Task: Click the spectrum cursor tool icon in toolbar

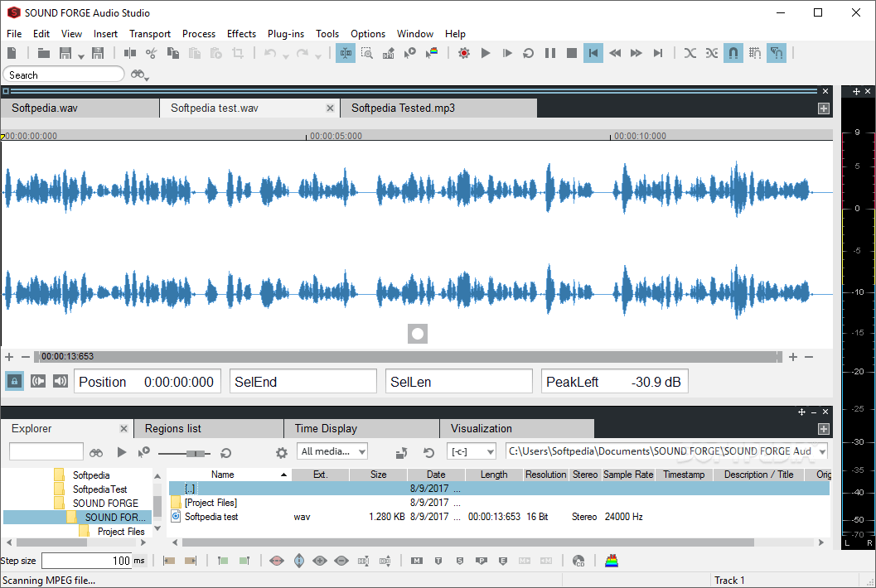Action: (432, 53)
